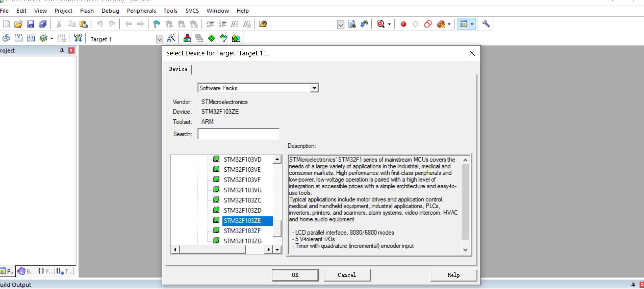The width and height of the screenshot is (644, 289).
Task: Expand the Target 1 dropdown
Action: 159,39
